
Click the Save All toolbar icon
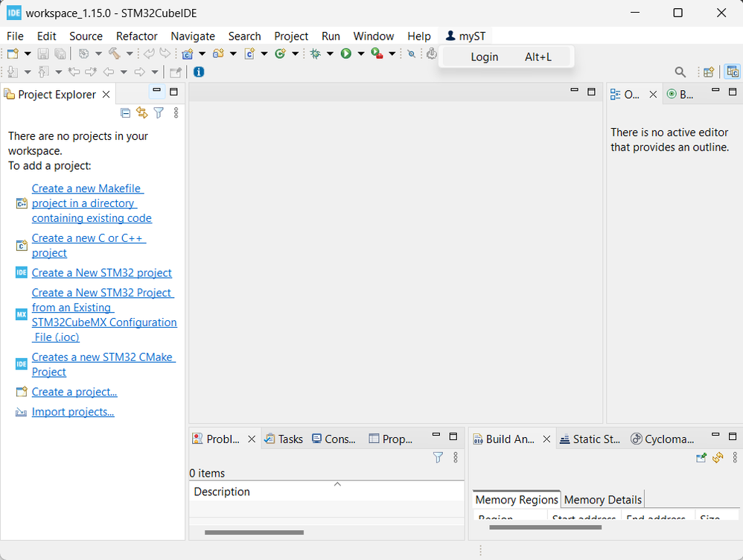(60, 54)
